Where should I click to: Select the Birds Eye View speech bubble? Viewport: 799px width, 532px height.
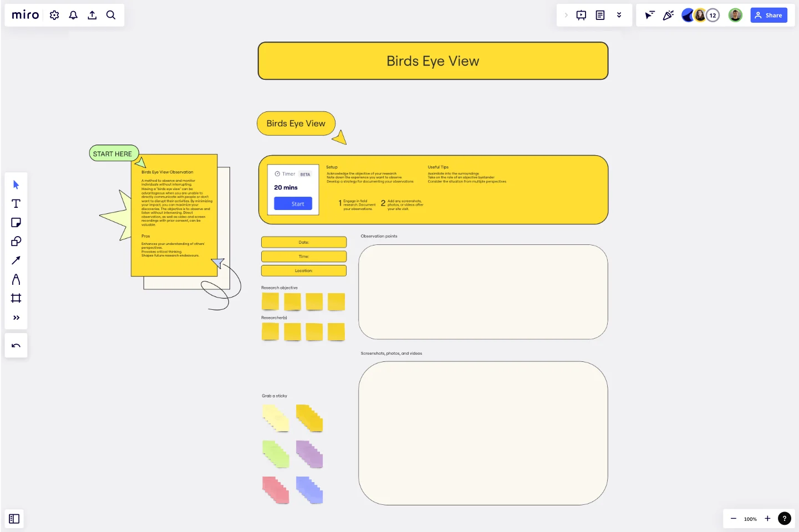pos(296,124)
